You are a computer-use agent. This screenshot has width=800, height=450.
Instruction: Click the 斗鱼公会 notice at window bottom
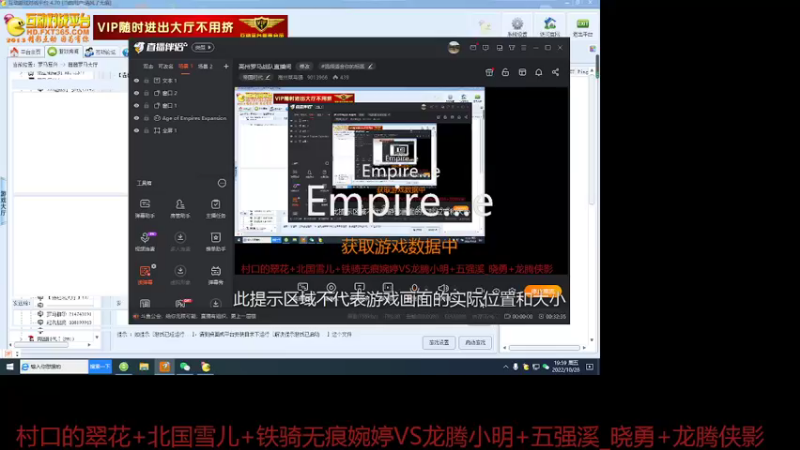(194, 317)
